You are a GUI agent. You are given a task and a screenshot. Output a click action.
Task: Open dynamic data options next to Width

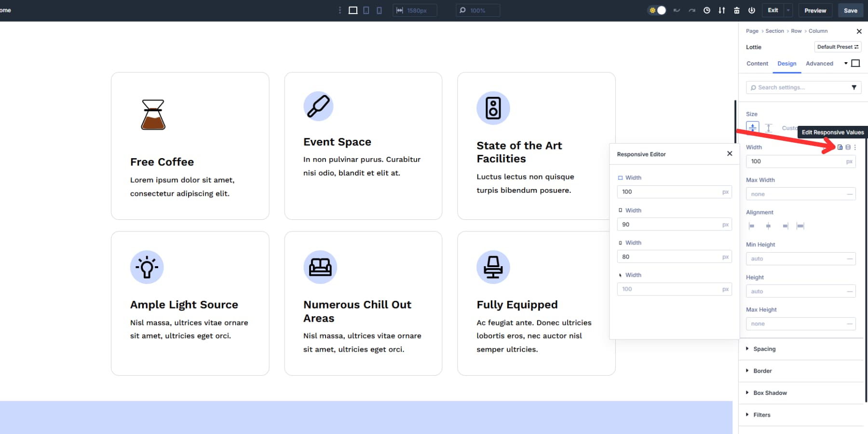(848, 148)
